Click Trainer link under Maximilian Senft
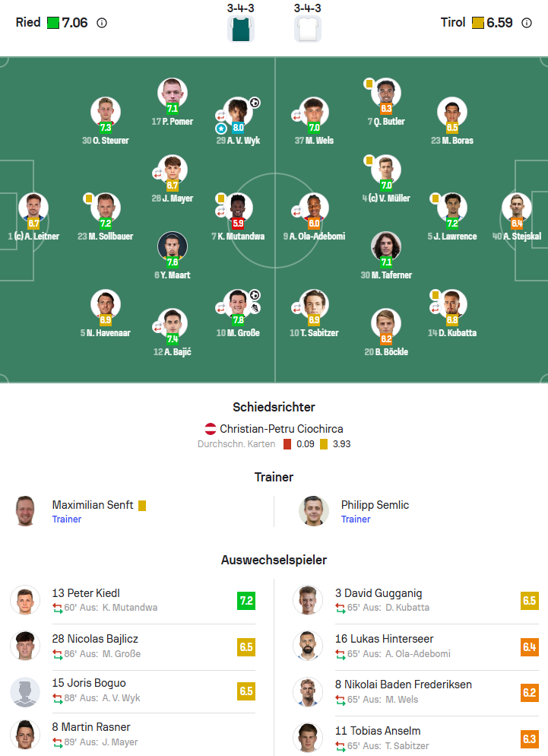This screenshot has width=548, height=756. [x=67, y=519]
